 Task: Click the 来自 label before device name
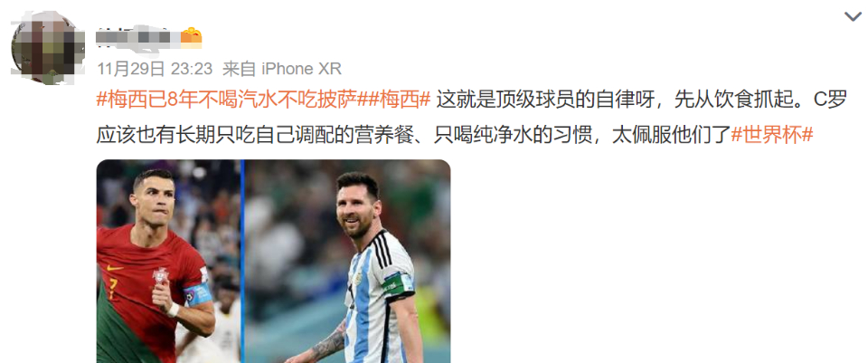pos(239,69)
